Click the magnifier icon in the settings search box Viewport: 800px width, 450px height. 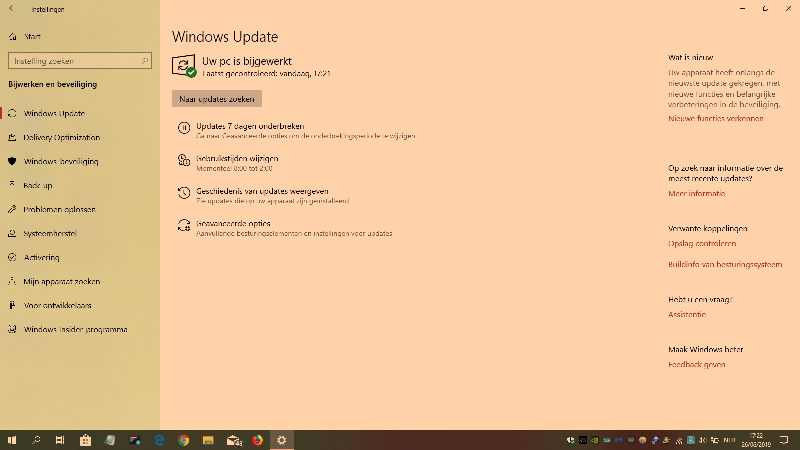[x=144, y=61]
